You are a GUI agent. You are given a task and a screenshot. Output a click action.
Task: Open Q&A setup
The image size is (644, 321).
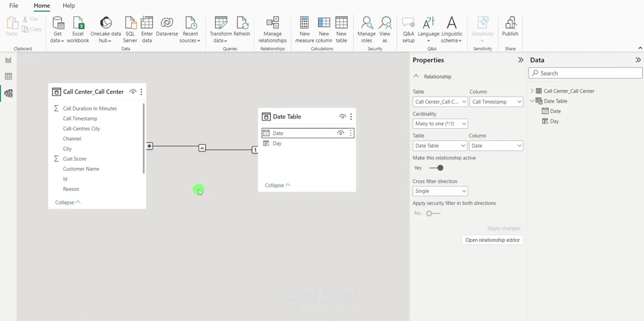pos(408,30)
